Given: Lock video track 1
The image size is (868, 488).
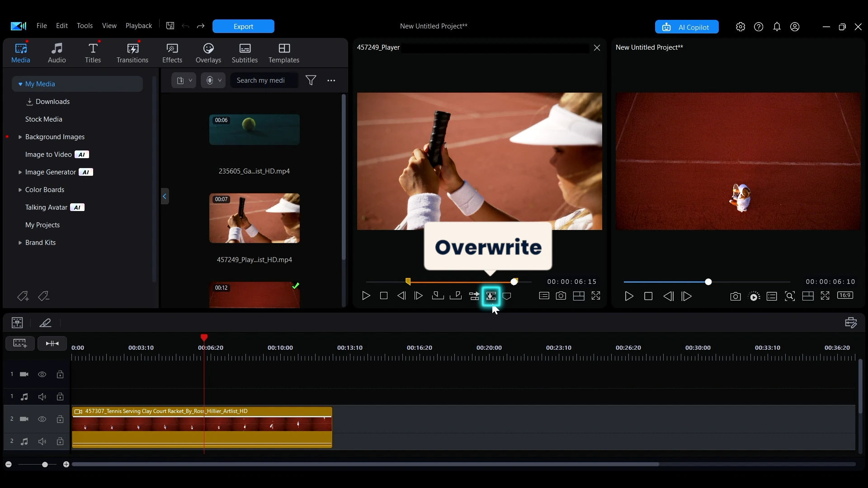Looking at the screenshot, I should [60, 375].
